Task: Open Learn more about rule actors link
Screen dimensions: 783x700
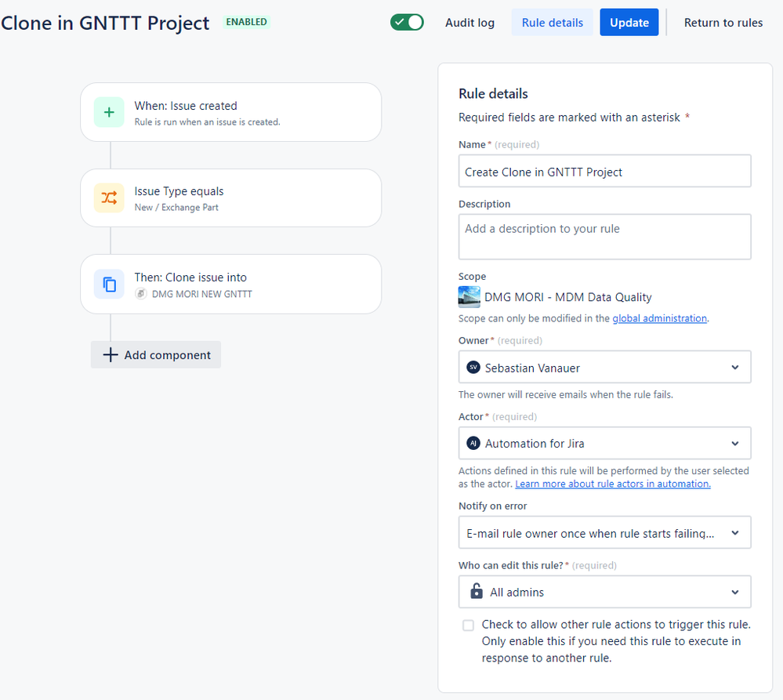Action: pyautogui.click(x=613, y=484)
